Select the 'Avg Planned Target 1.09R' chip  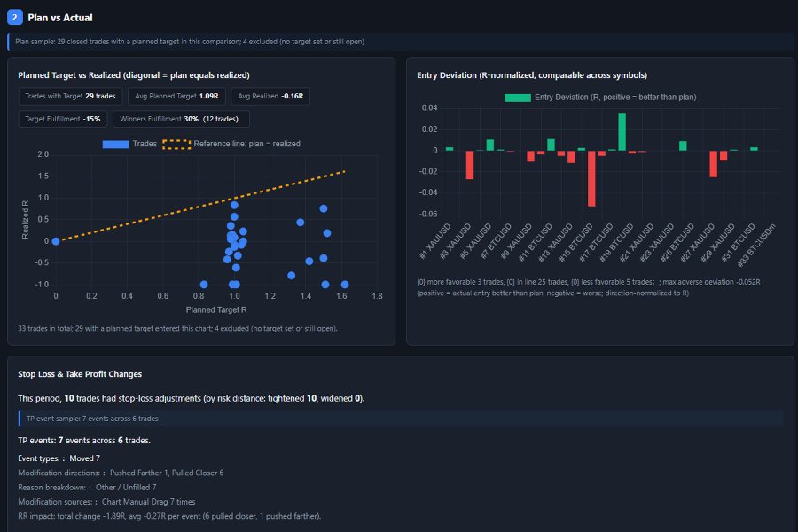click(x=176, y=97)
